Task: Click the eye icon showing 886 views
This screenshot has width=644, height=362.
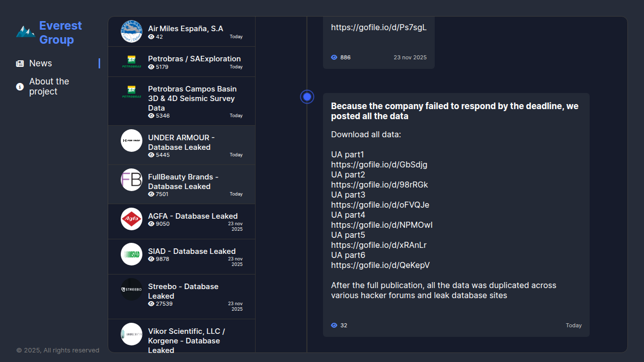Action: [334, 57]
